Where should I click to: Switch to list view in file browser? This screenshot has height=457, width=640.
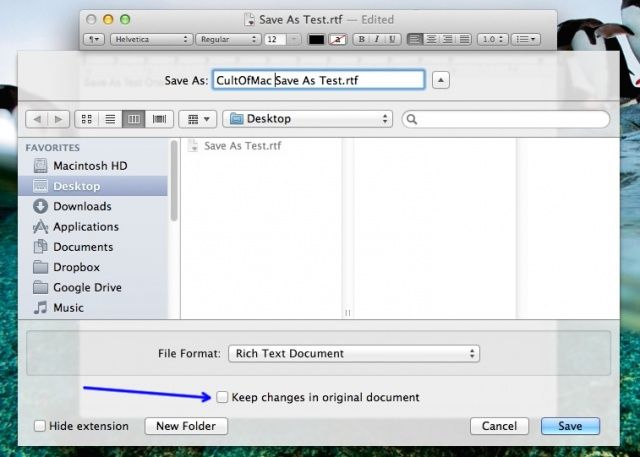pos(110,119)
